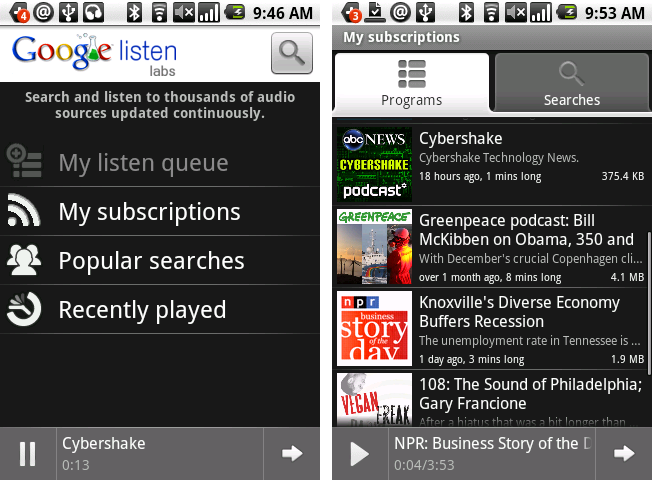Open the Greenpeace podcast episode
The image size is (653, 481).
click(526, 248)
